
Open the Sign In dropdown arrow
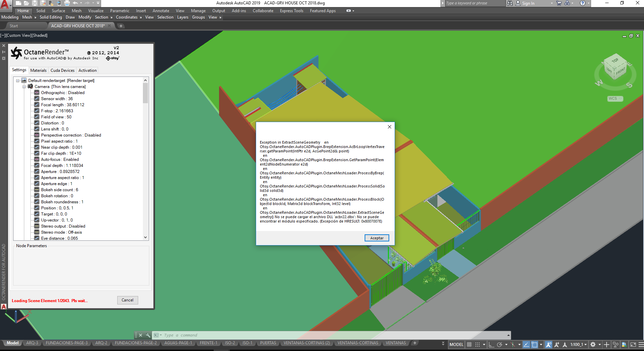pyautogui.click(x=552, y=3)
